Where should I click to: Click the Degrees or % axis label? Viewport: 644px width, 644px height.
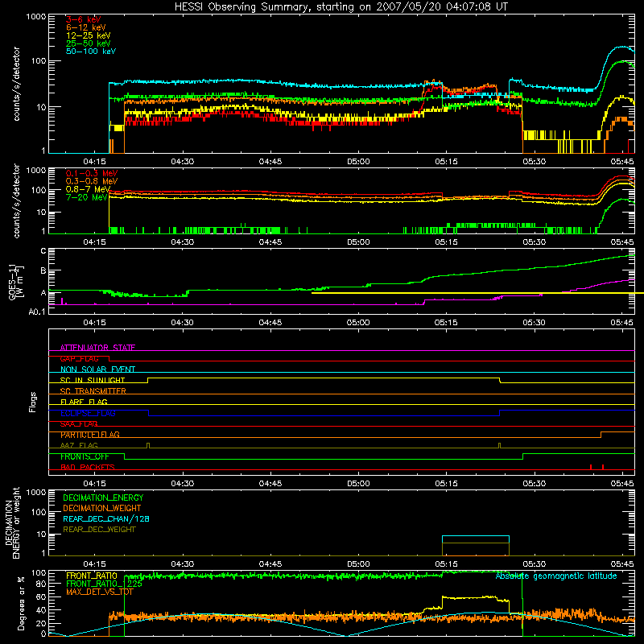coord(21,603)
